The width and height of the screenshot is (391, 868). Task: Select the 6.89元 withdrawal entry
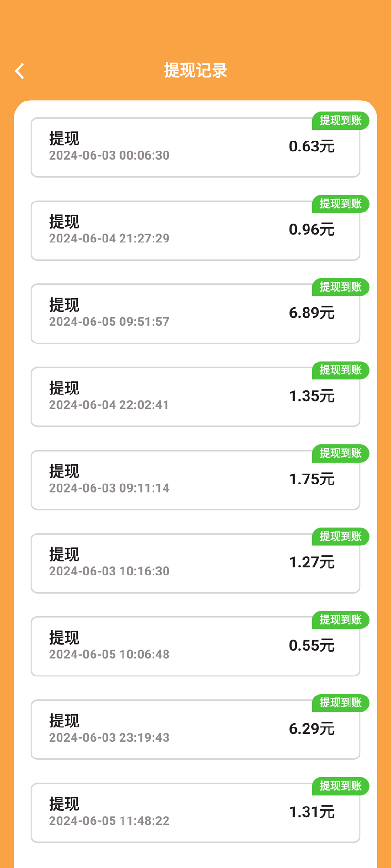195,314
